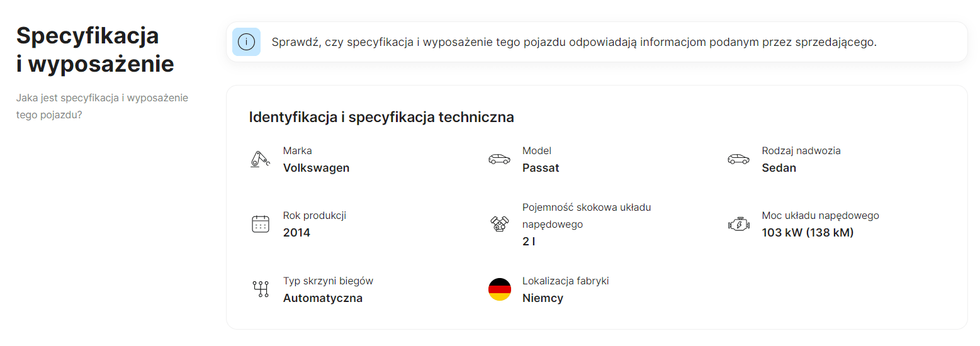Click the Sprawdź, czy specyfikacja info banner text
The image size is (980, 346).
click(x=574, y=43)
